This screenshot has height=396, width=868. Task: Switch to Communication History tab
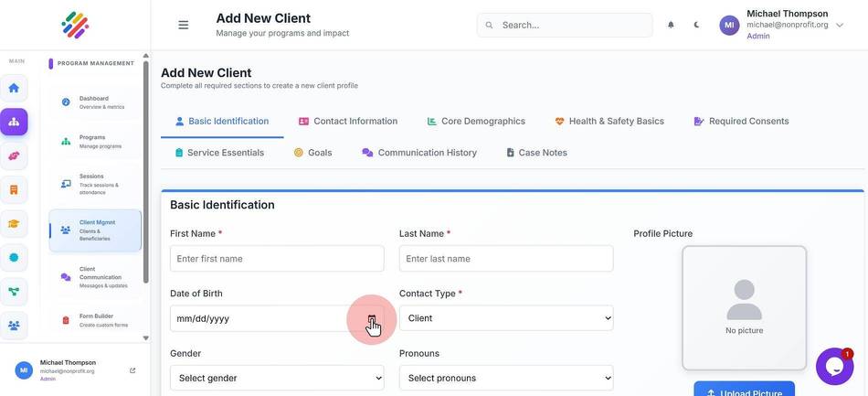[x=419, y=153]
